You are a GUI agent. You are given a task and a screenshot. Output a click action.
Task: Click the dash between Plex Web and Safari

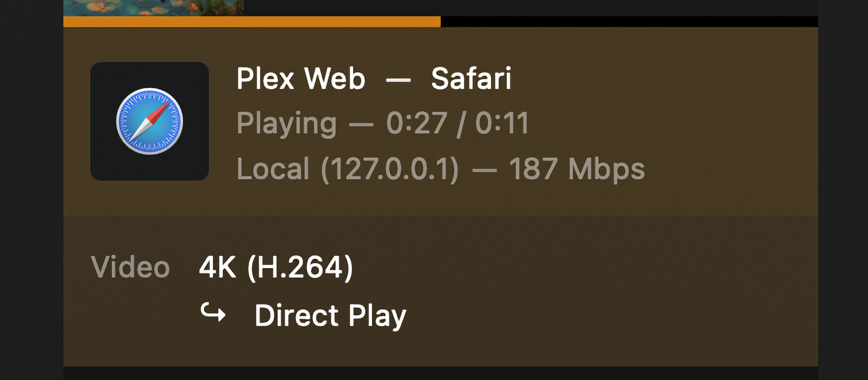click(398, 80)
